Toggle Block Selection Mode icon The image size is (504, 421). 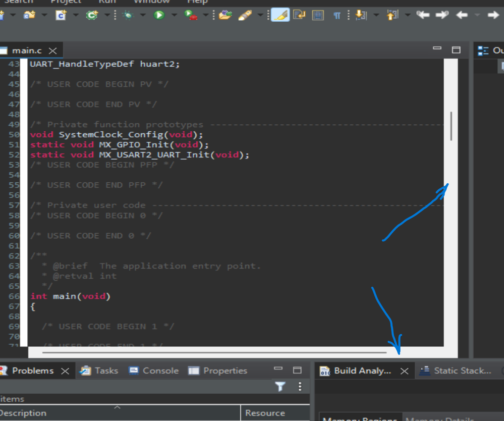(318, 16)
